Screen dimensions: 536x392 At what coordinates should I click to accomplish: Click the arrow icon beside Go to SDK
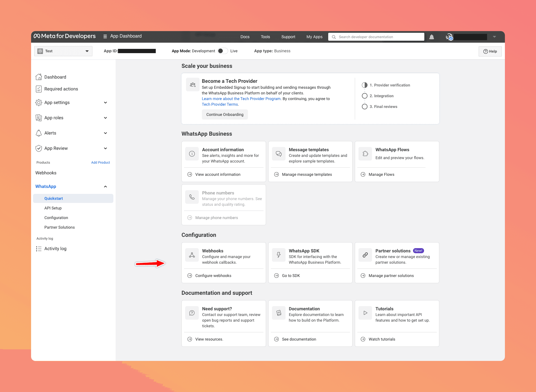[276, 276]
